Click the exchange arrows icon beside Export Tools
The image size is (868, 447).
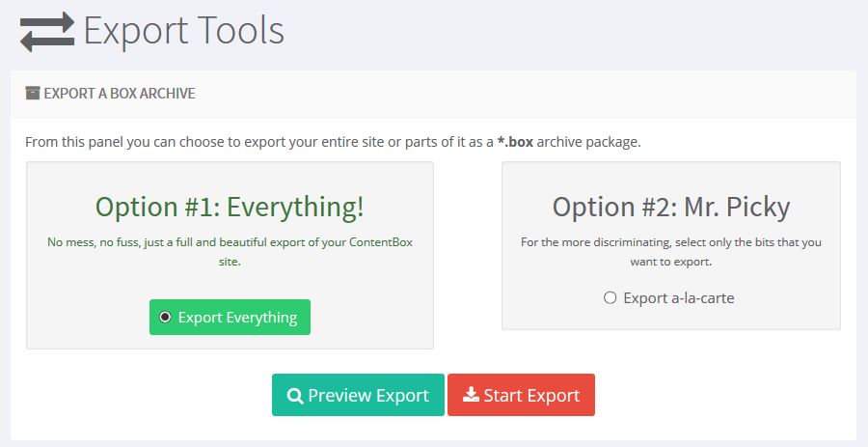click(46, 31)
